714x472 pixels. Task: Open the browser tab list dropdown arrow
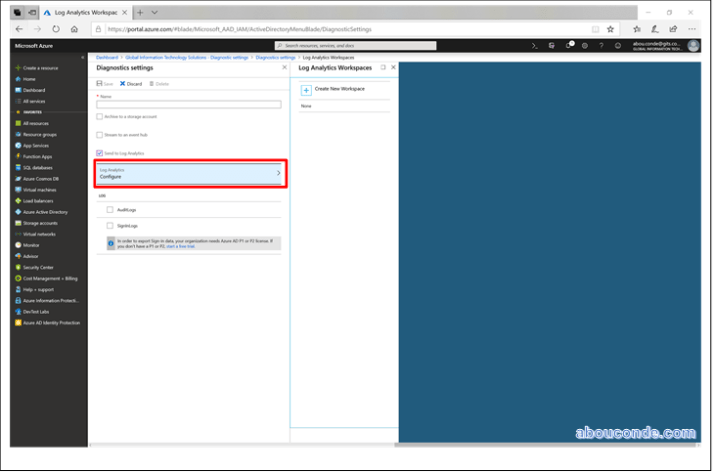click(x=153, y=12)
